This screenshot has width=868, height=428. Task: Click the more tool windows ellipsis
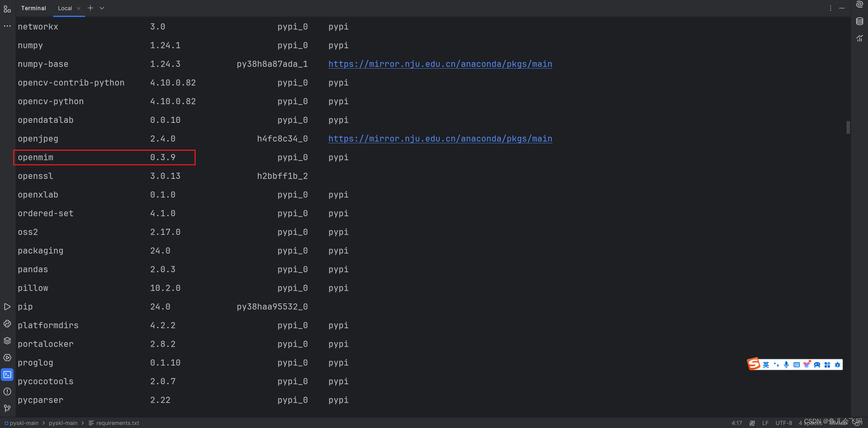coord(7,26)
